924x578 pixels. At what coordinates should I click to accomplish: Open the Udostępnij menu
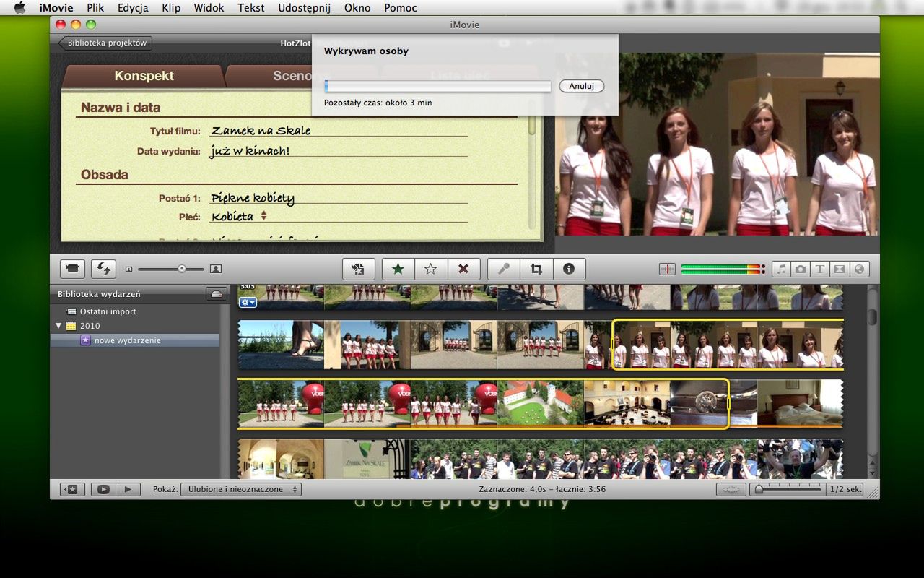[x=304, y=8]
